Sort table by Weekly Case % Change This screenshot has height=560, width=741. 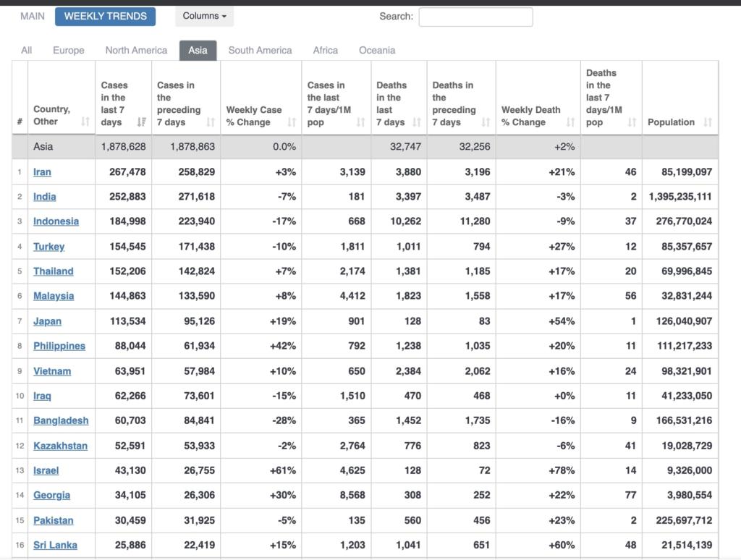coord(292,122)
